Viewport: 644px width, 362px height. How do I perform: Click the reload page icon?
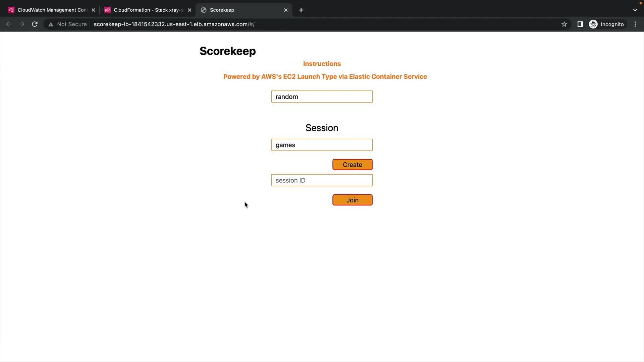click(35, 24)
